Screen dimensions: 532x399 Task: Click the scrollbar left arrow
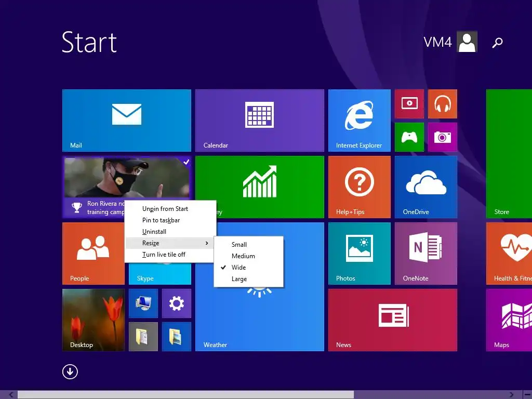tap(11, 395)
